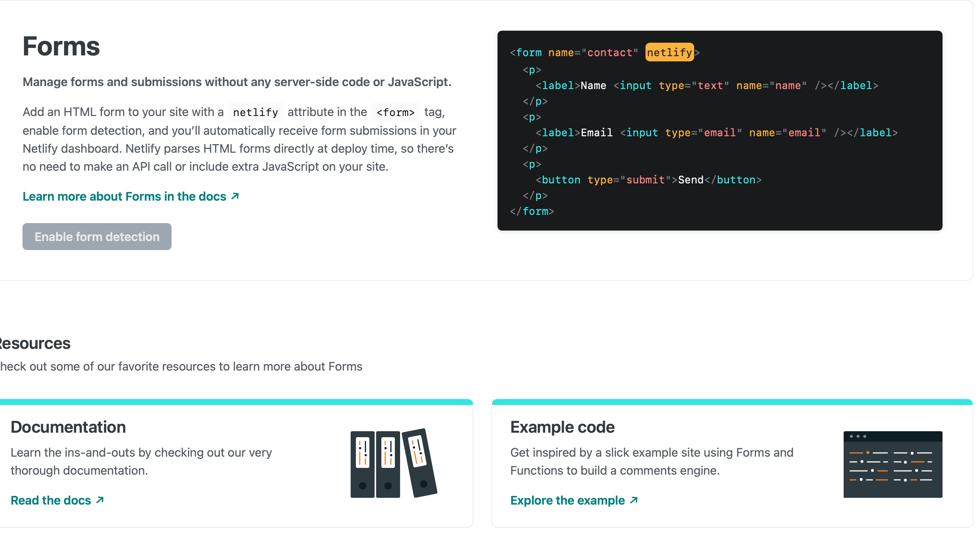This screenshot has width=980, height=545.
Task: Click arrow icon beside Explore the example
Action: tap(634, 500)
